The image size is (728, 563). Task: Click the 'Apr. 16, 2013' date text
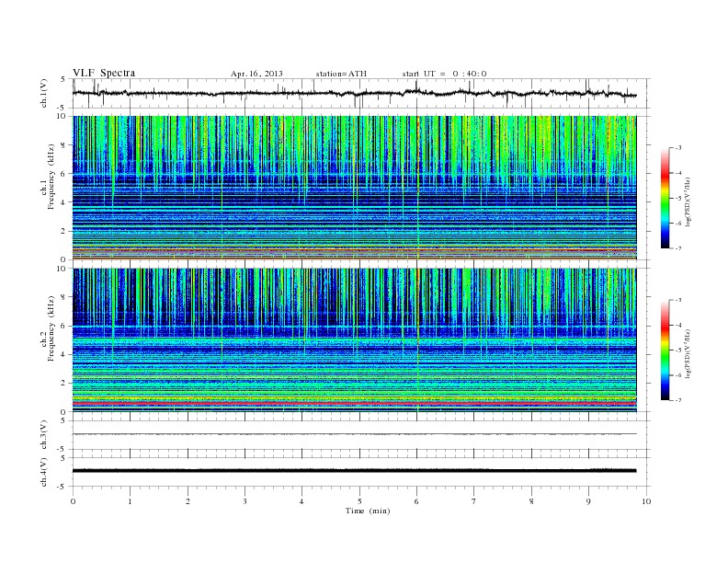256,74
